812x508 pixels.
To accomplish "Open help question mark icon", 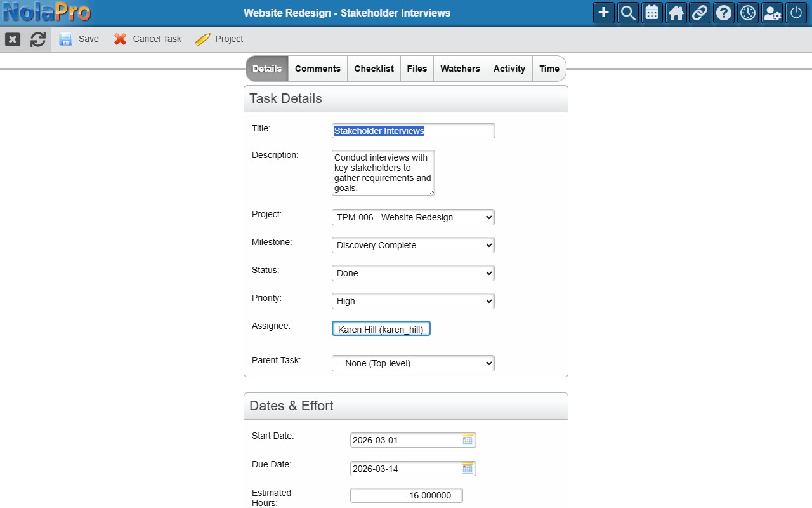I will pos(724,13).
